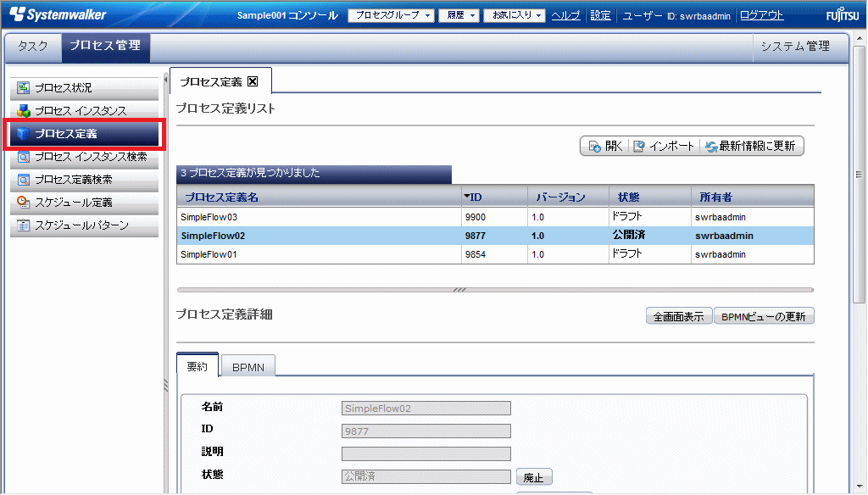The image size is (868, 495).
Task: Click the left panel vertical splitter grip
Action: coord(165,386)
